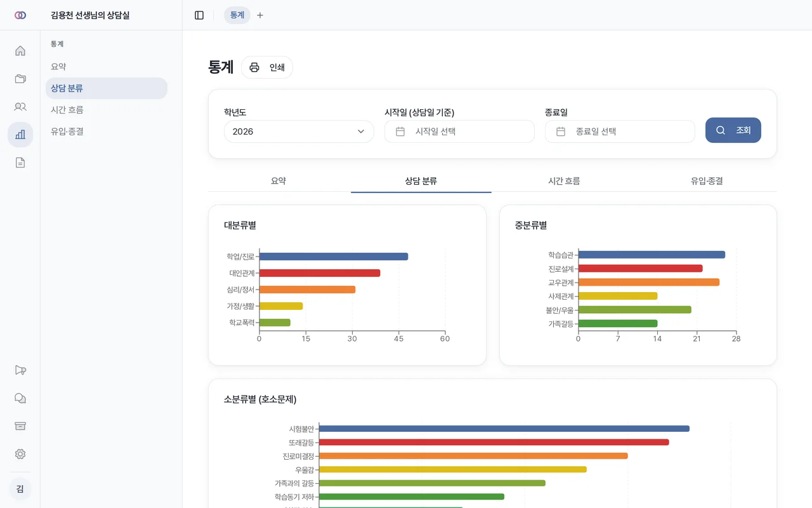The height and width of the screenshot is (508, 812).
Task: Switch to the 유입·종결 tab
Action: point(707,181)
